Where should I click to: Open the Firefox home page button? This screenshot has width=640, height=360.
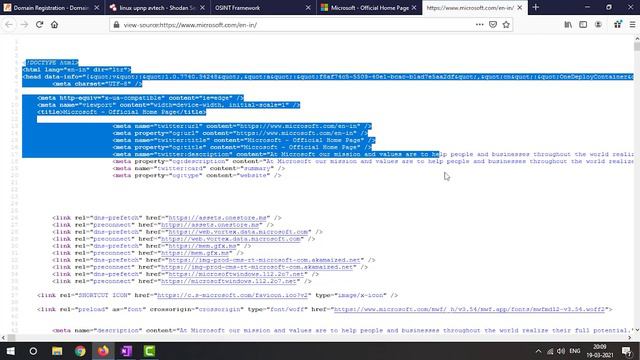54,24
